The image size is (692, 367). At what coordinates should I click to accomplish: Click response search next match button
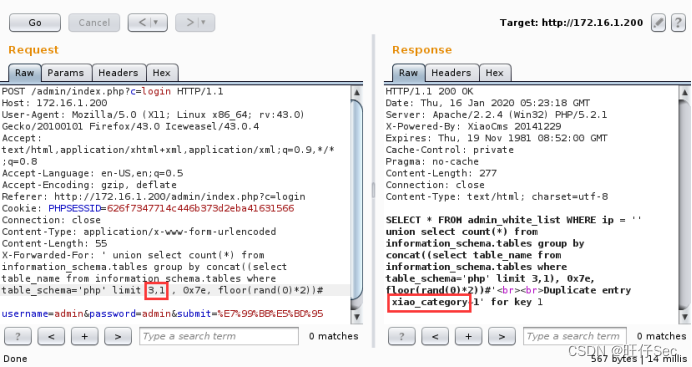click(x=502, y=337)
